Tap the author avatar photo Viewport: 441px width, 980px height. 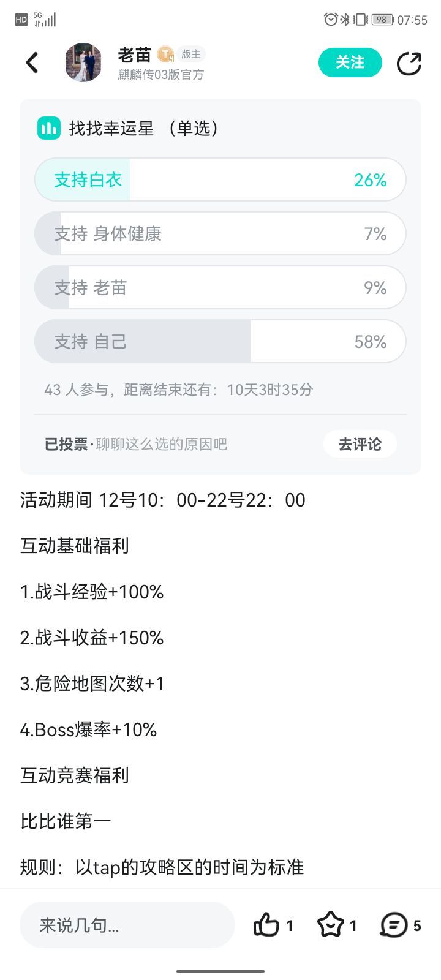[83, 62]
